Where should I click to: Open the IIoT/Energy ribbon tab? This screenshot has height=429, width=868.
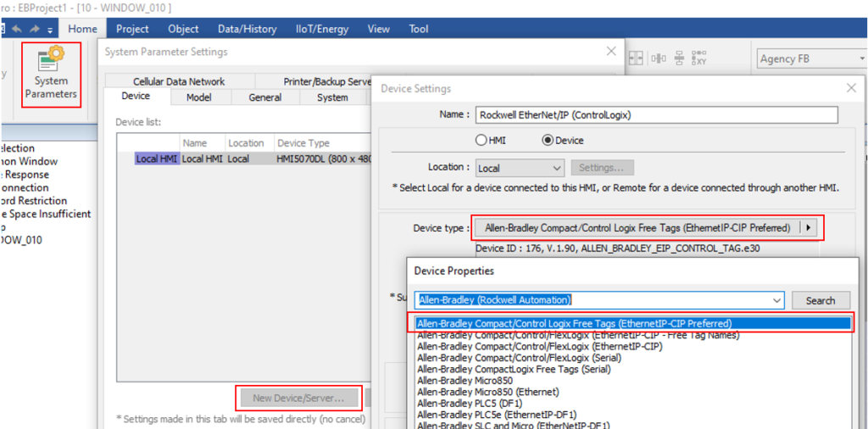click(323, 29)
